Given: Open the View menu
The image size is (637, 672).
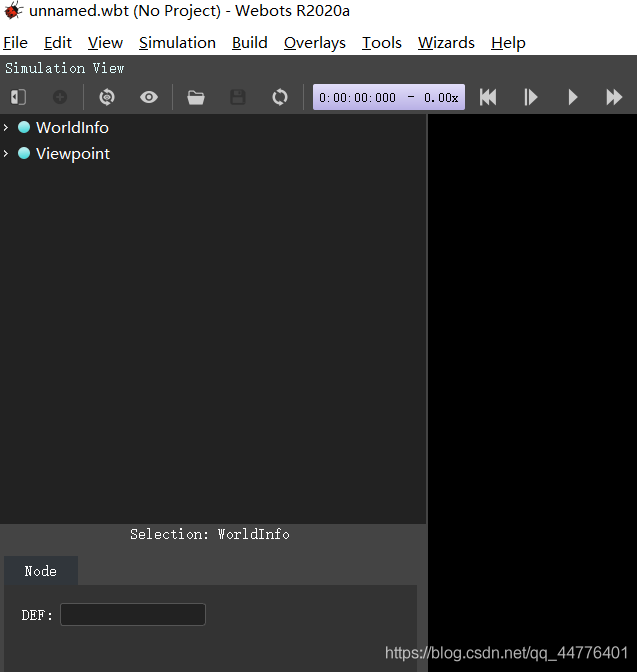Looking at the screenshot, I should point(105,43).
